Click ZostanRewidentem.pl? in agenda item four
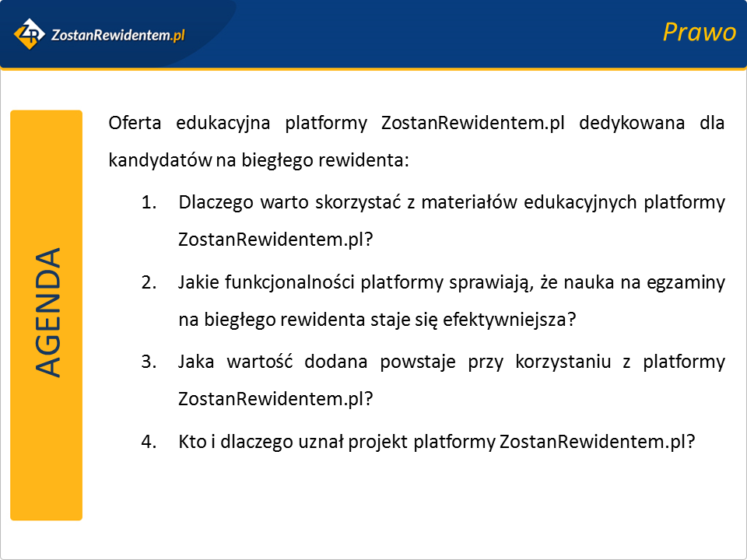This screenshot has height=560, width=747. [596, 441]
